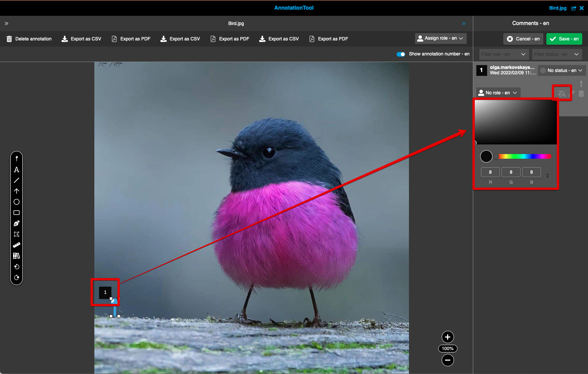Image resolution: width=588 pixels, height=374 pixels.
Task: Select the Text annotation tool
Action: tap(17, 169)
